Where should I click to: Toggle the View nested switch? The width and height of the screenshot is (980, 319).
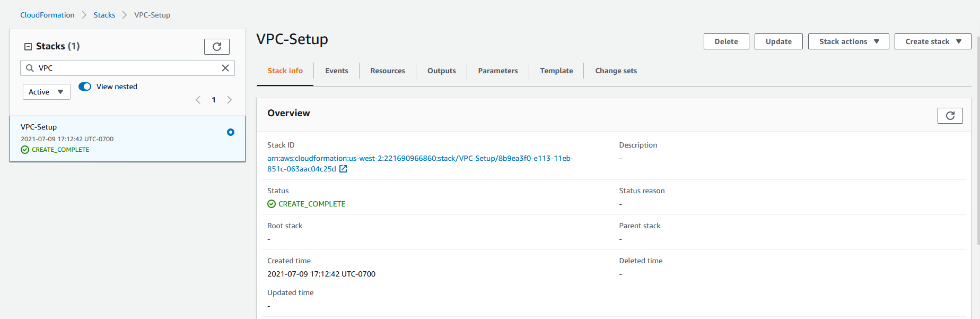(x=85, y=87)
